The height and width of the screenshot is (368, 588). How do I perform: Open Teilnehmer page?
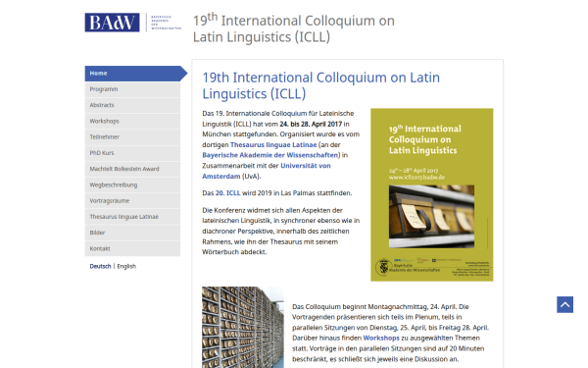tap(132, 137)
